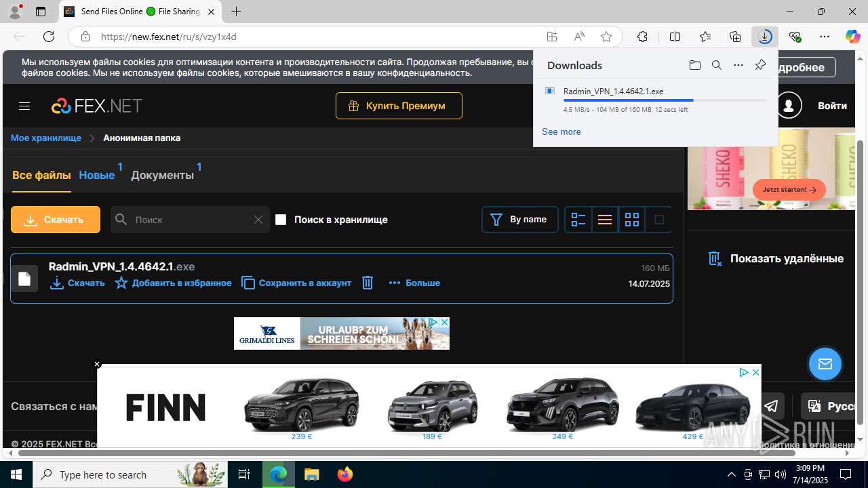This screenshot has height=488, width=868.
Task: Open Edge Extensions puzzle icon
Action: 642,37
